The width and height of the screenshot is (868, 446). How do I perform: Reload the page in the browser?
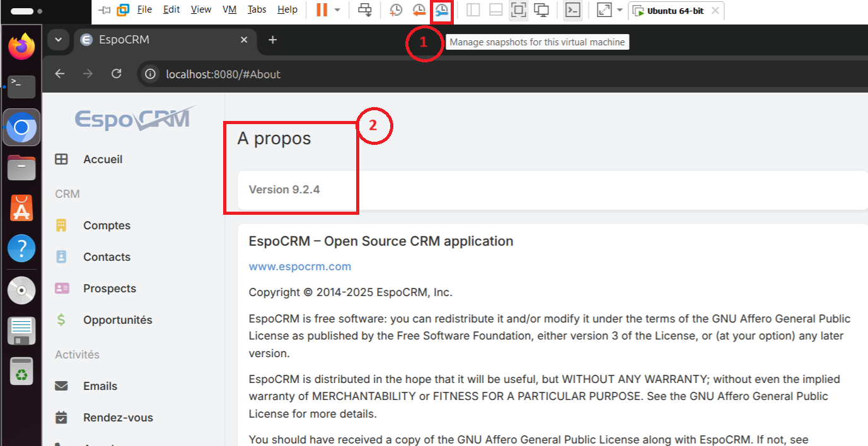tap(116, 74)
